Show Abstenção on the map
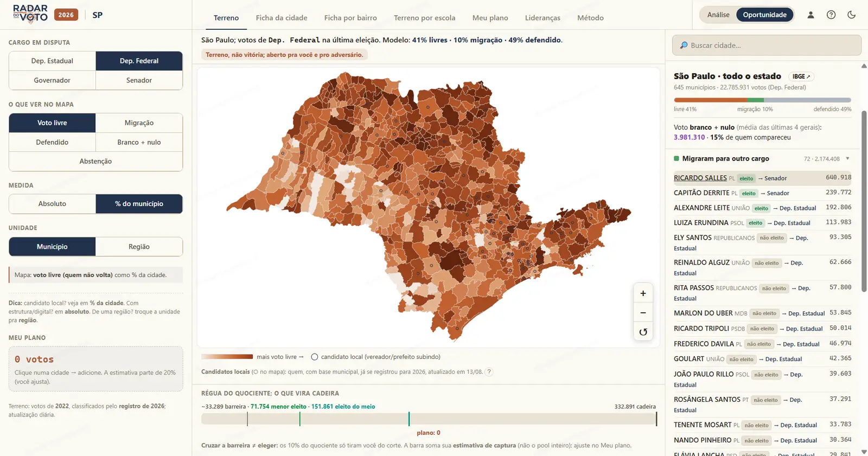This screenshot has height=456, width=868. [95, 161]
